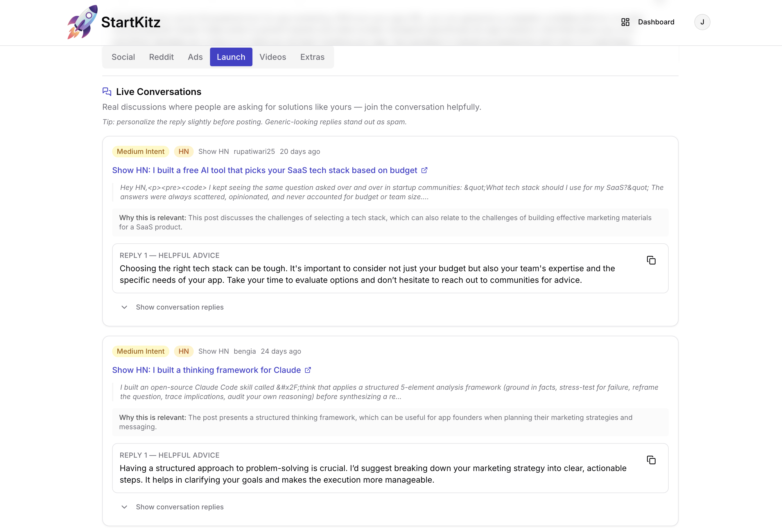This screenshot has width=782, height=532.
Task: Select the Videos tab
Action: pyautogui.click(x=272, y=57)
